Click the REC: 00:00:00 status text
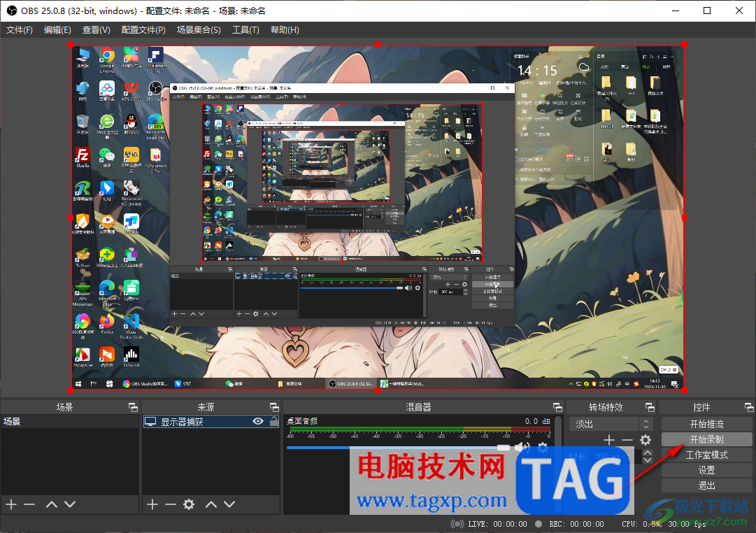The image size is (756, 533). [x=576, y=524]
